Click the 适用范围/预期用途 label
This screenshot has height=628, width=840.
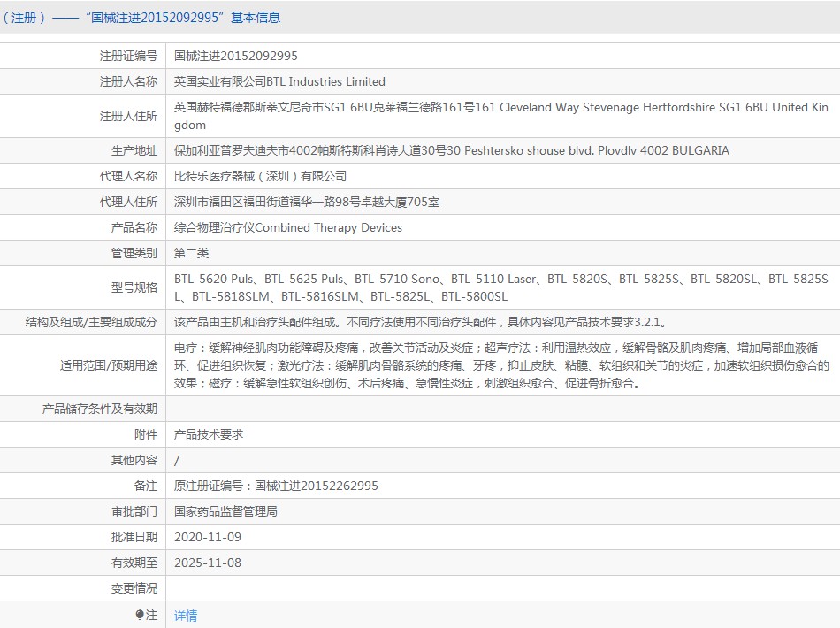(109, 365)
